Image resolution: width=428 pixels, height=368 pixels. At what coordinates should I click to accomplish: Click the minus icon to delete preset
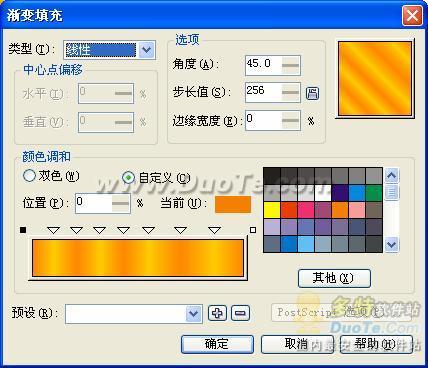240,313
